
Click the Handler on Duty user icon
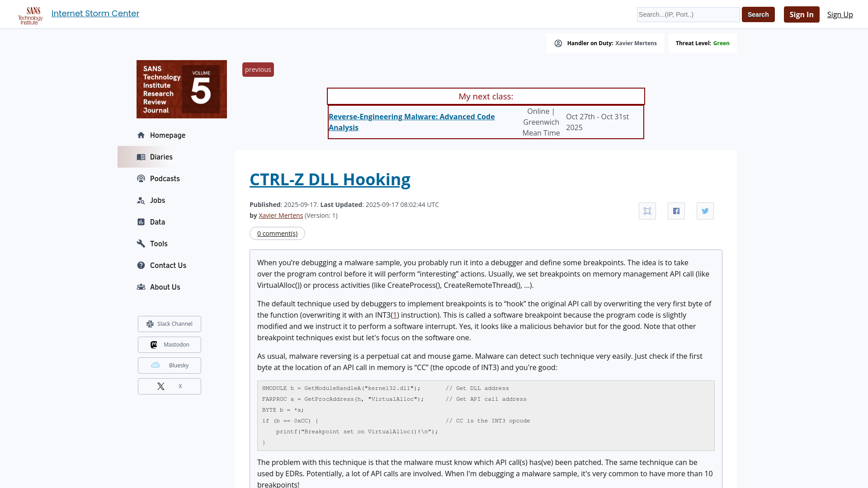558,43
